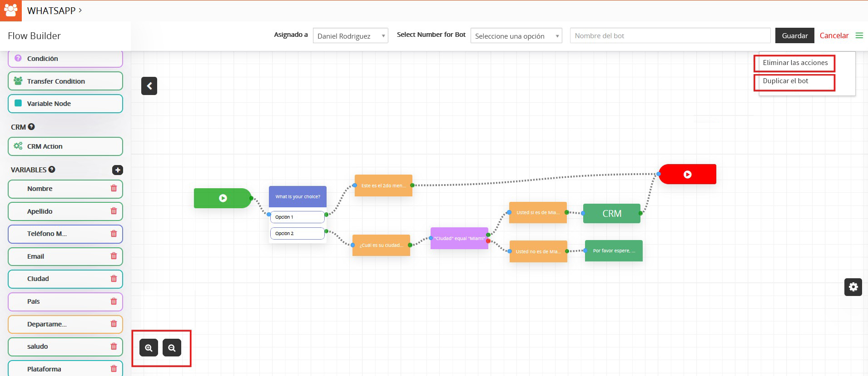Click the help icon beside CRM heading
Image resolution: width=868 pixels, height=376 pixels.
point(31,127)
